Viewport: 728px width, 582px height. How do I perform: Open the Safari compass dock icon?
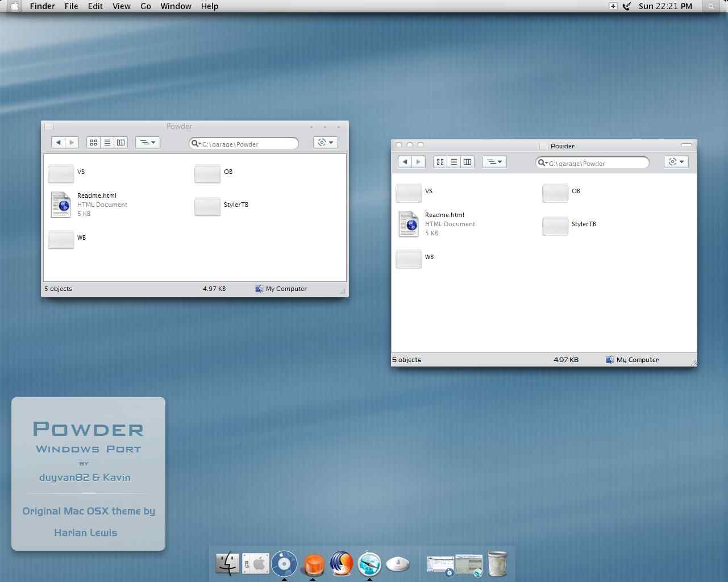(369, 564)
